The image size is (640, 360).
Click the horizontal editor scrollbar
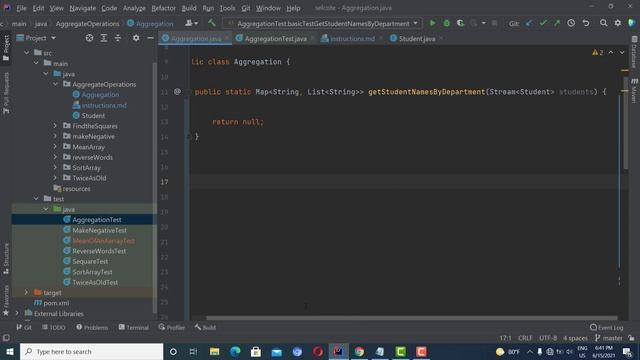pos(411,318)
